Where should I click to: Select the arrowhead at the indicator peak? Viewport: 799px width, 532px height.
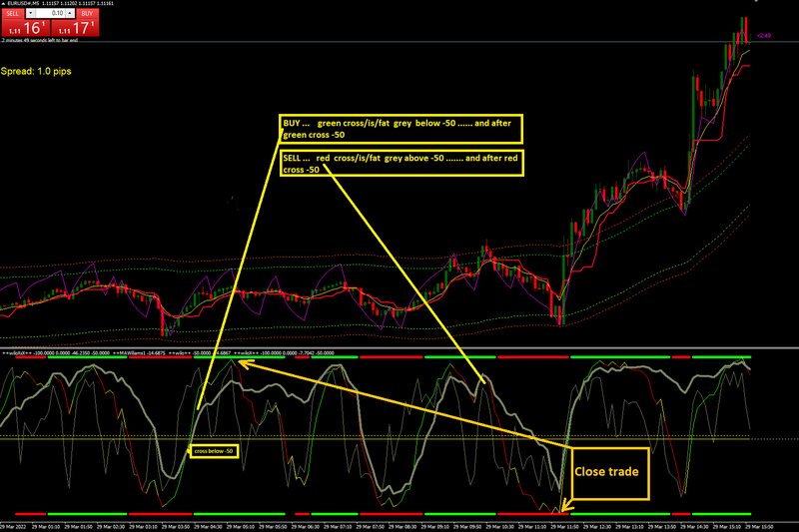coord(245,363)
